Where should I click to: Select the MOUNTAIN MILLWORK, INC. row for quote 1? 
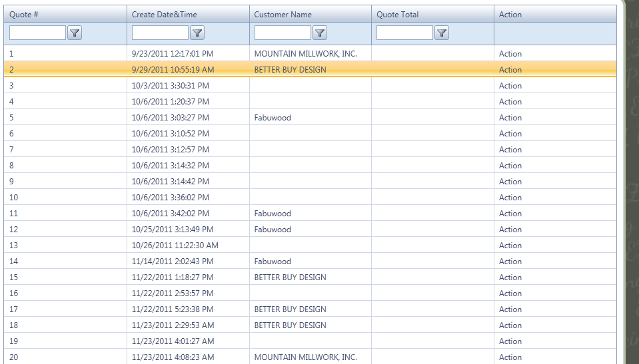click(x=305, y=54)
